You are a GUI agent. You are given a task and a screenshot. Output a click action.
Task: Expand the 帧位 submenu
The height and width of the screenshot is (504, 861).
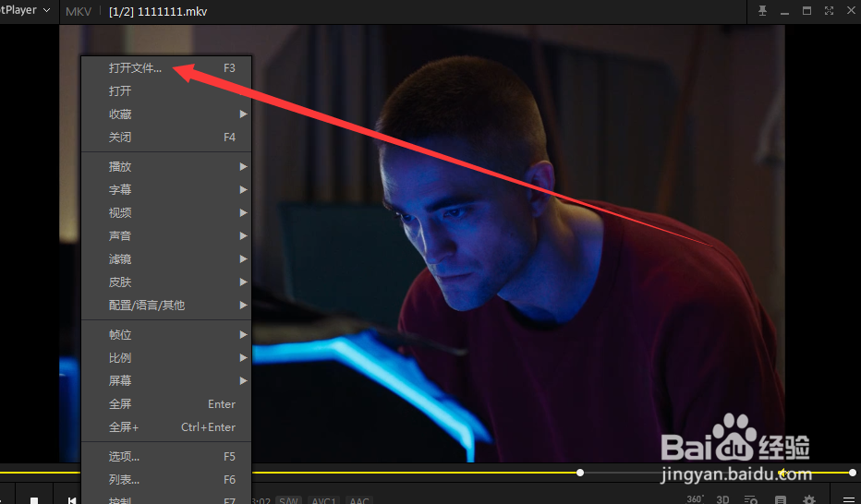(x=166, y=334)
